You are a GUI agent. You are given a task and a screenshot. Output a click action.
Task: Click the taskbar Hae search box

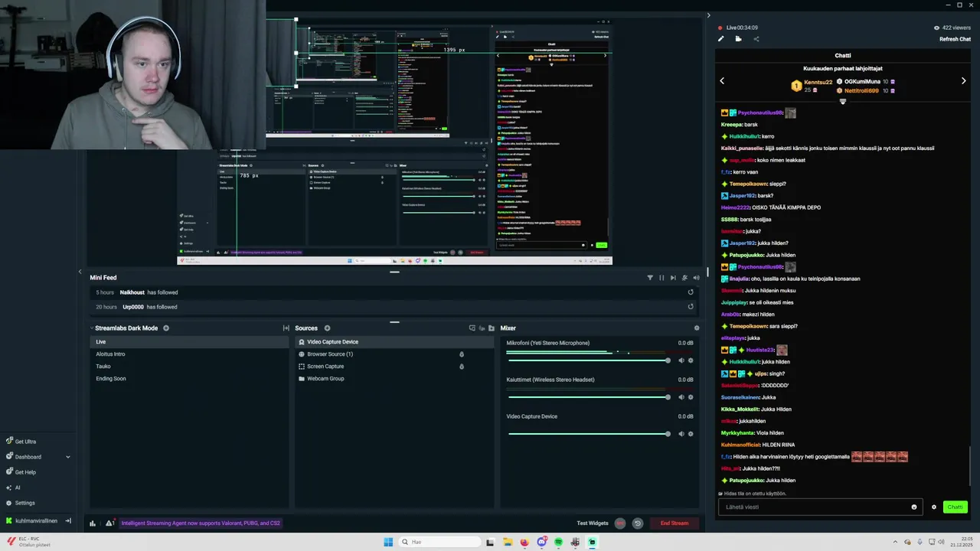pyautogui.click(x=439, y=542)
